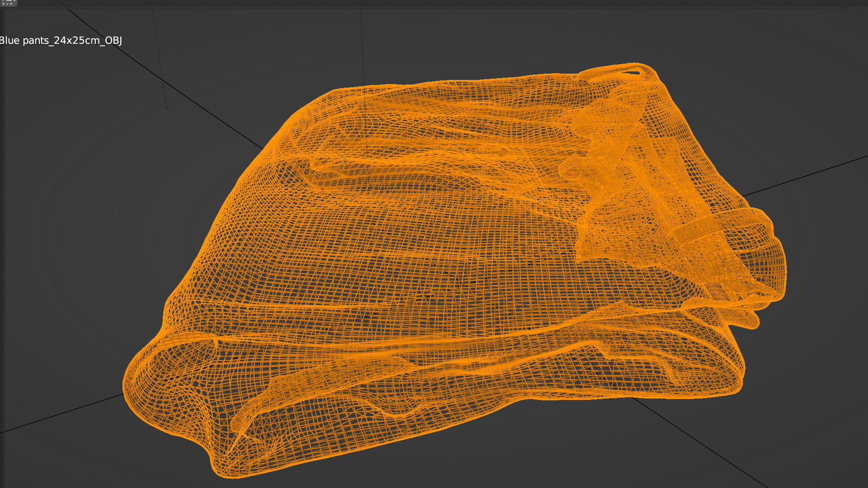
Task: Click the Blue pants_24x25cm_OBJ object label
Action: coord(61,41)
